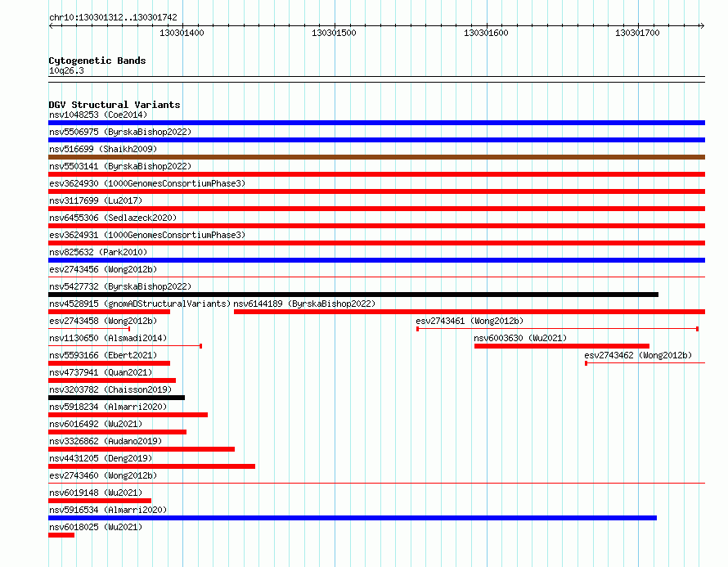This screenshot has height=567, width=728.
Task: Open the nsv5503141 (ByrskaBishop2022) label
Action: pos(120,166)
